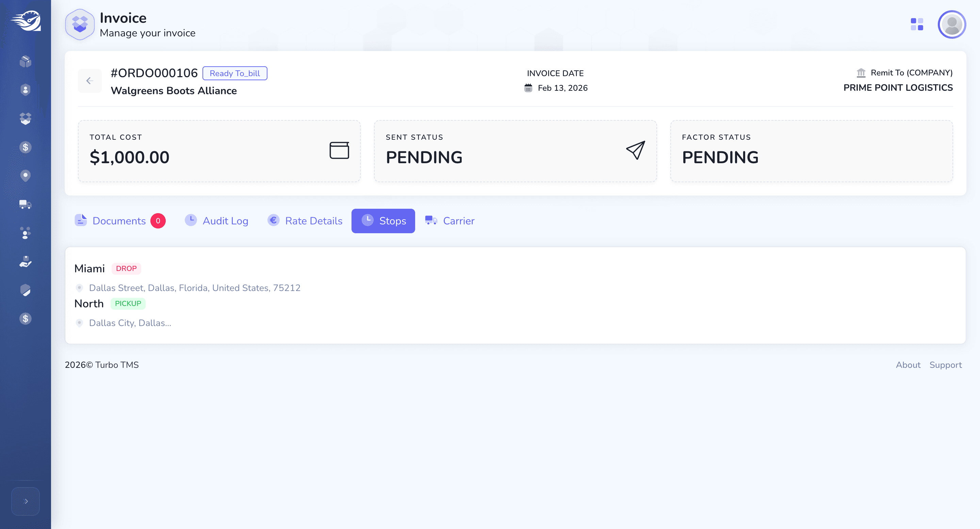
Task: Switch to the Documents tab
Action: pyautogui.click(x=120, y=221)
